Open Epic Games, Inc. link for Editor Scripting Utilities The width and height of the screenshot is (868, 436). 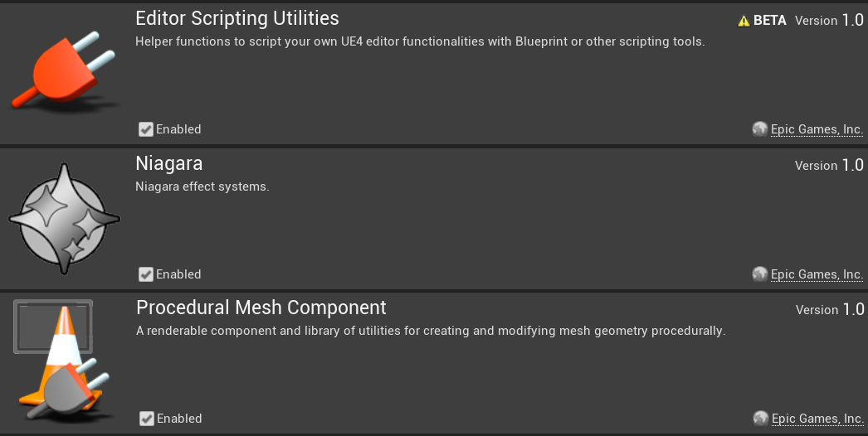(x=817, y=129)
